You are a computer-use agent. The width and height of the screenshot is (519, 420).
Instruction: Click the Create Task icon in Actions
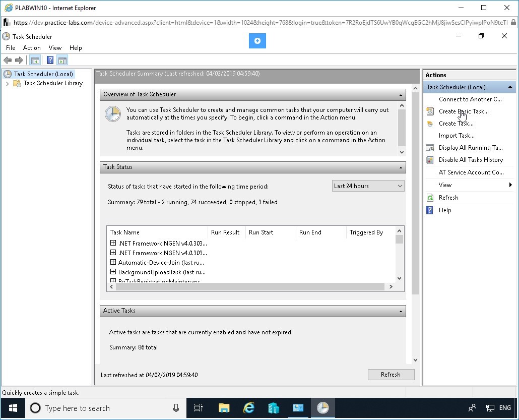tap(430, 124)
